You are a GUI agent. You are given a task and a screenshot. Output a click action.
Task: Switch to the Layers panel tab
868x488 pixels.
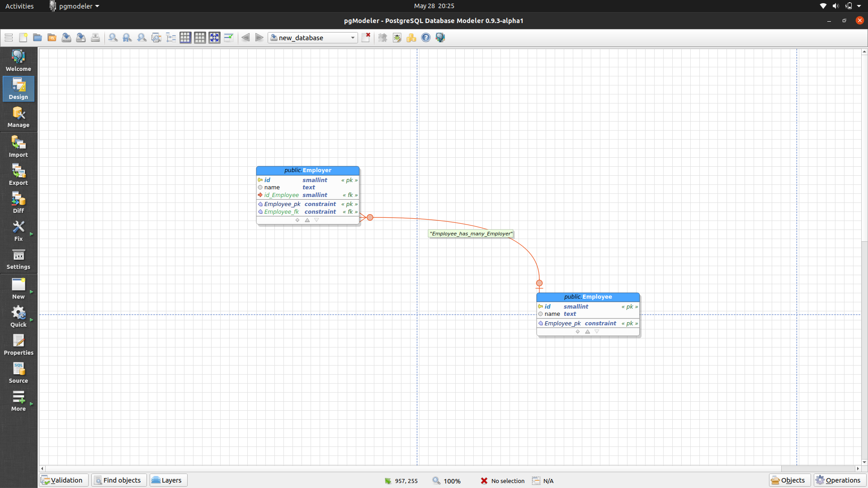[x=168, y=480]
